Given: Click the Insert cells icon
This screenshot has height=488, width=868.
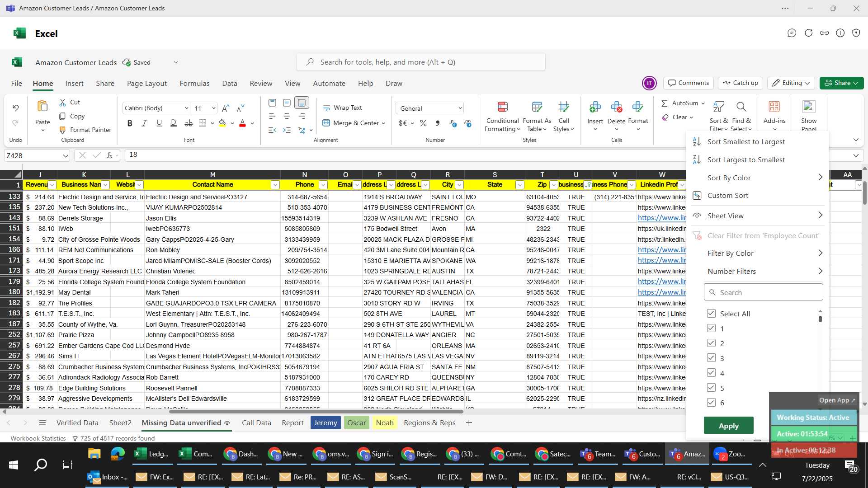Looking at the screenshot, I should [x=595, y=107].
